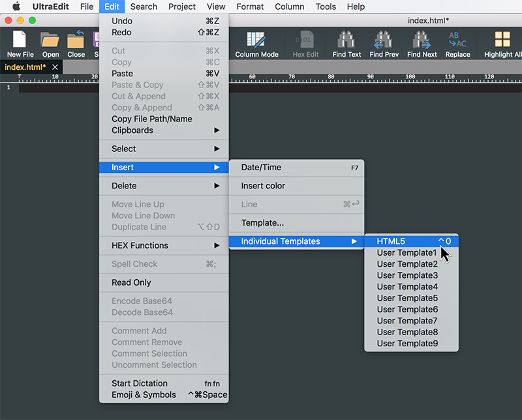This screenshot has width=522, height=420.
Task: Toggle Read Only in the Edit menu
Action: pos(164,282)
